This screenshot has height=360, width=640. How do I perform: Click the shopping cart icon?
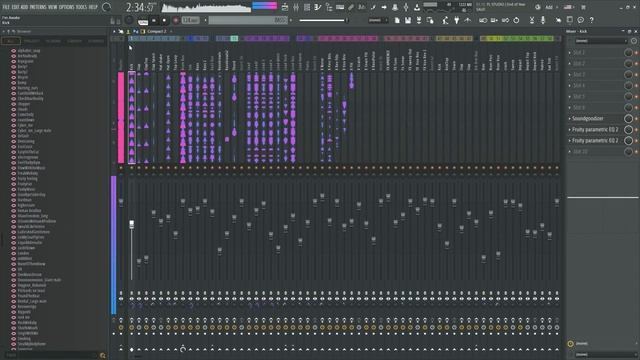point(583,7)
